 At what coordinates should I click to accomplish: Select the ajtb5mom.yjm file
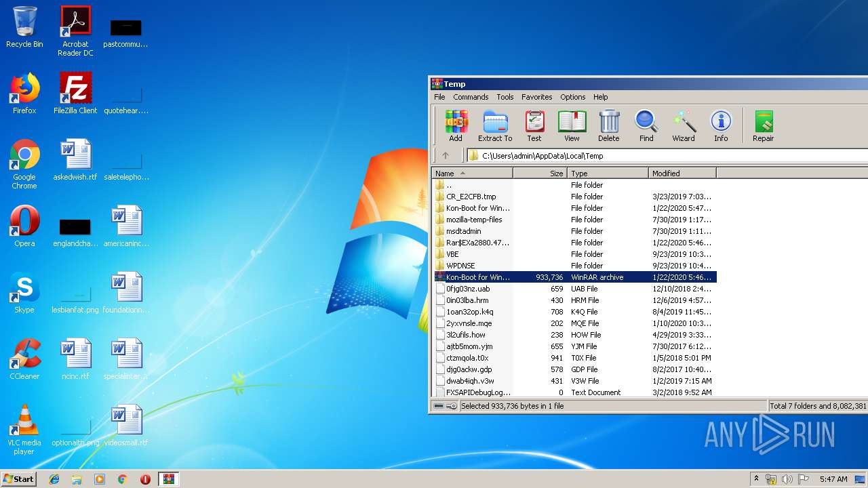coord(574,346)
